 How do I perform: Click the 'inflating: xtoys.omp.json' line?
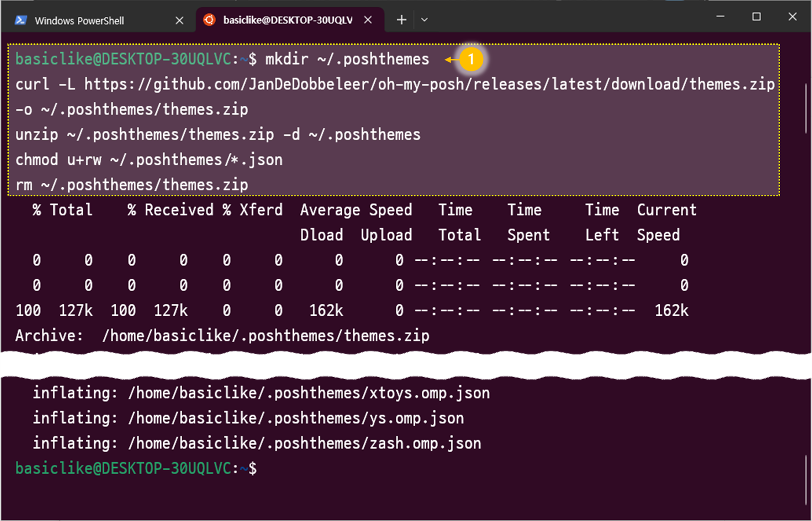261,393
